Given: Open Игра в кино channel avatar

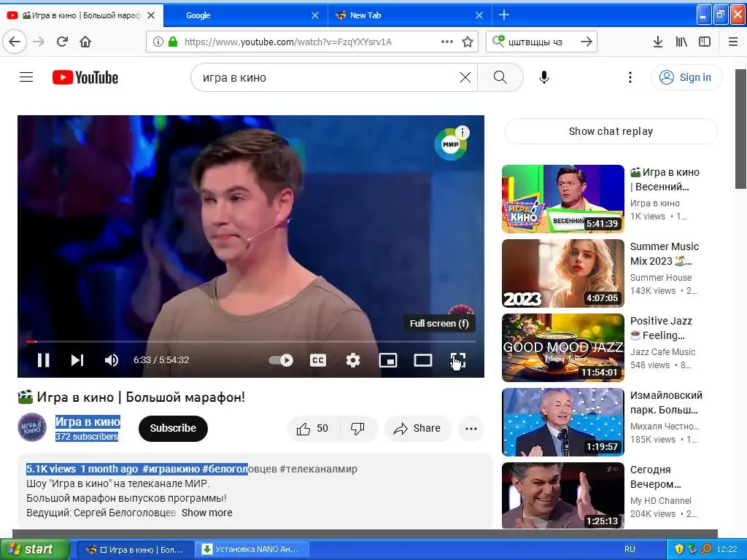Looking at the screenshot, I should 32,427.
